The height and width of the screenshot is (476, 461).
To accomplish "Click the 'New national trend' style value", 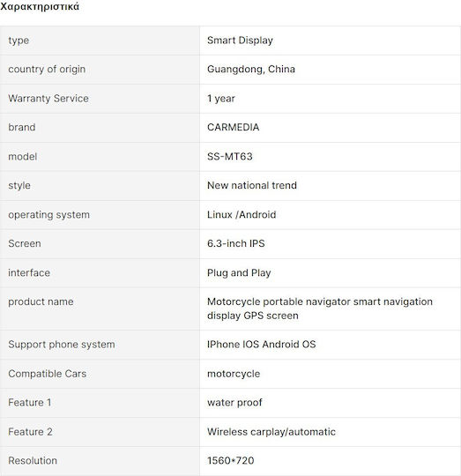I will coord(252,185).
